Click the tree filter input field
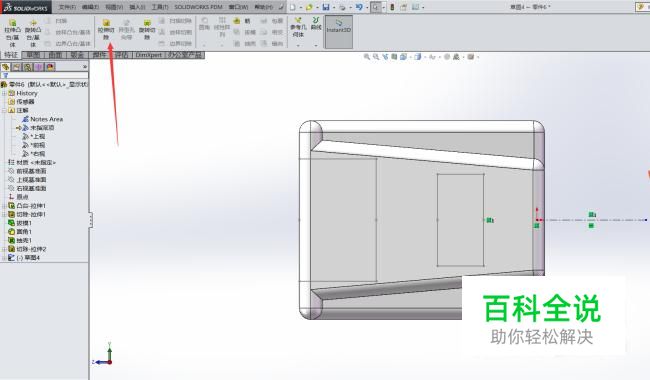Screen dimensions: 650x380 44,75
